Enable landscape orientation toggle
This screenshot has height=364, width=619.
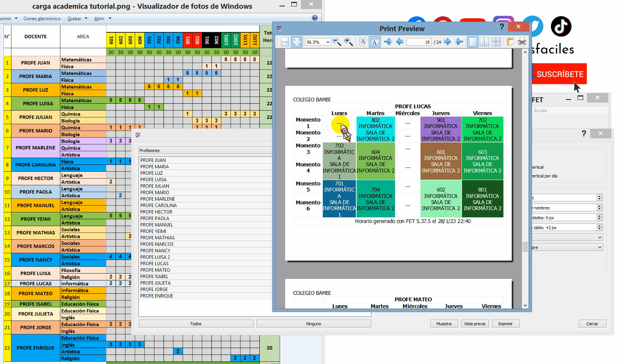(x=375, y=42)
